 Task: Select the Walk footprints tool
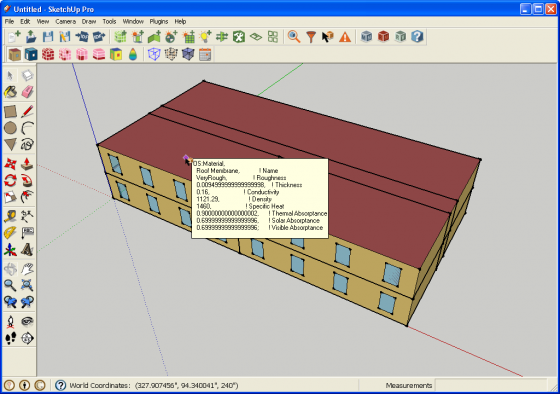[10, 338]
